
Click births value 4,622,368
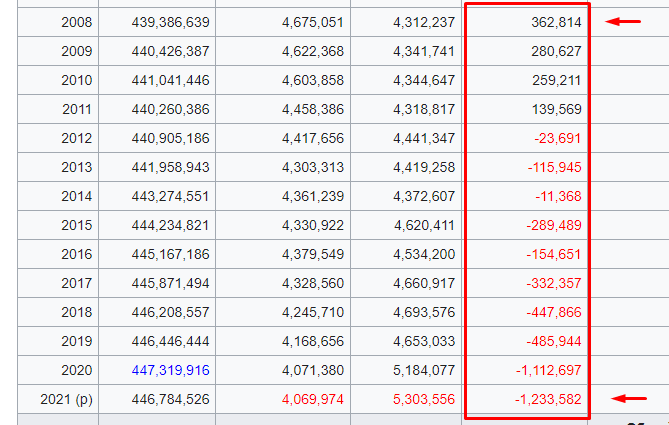[313, 51]
